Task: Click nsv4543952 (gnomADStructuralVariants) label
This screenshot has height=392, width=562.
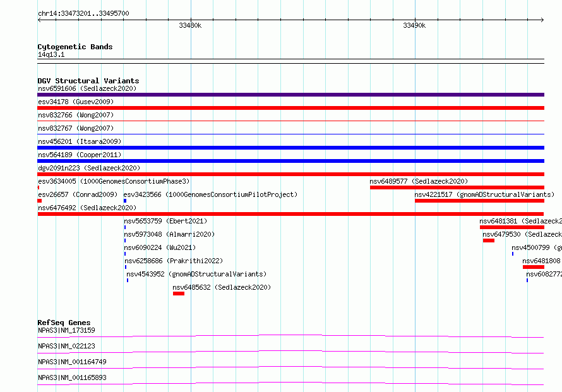Action: point(196,274)
